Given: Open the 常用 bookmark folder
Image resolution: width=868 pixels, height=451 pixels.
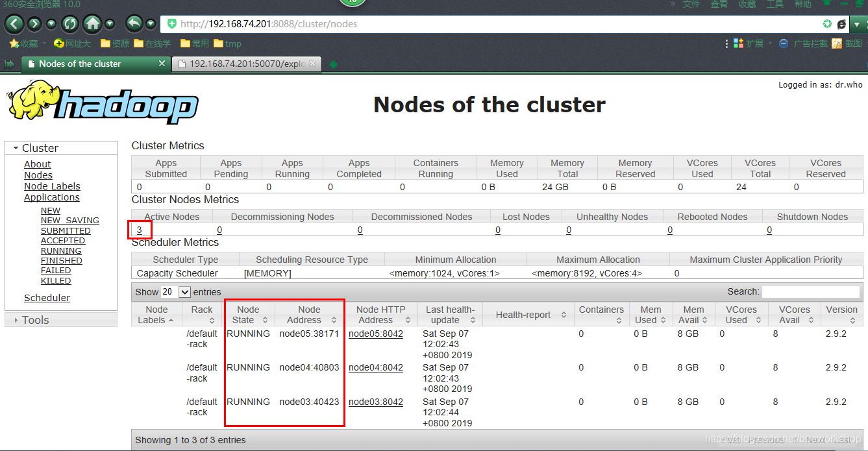Looking at the screenshot, I should click(x=195, y=43).
